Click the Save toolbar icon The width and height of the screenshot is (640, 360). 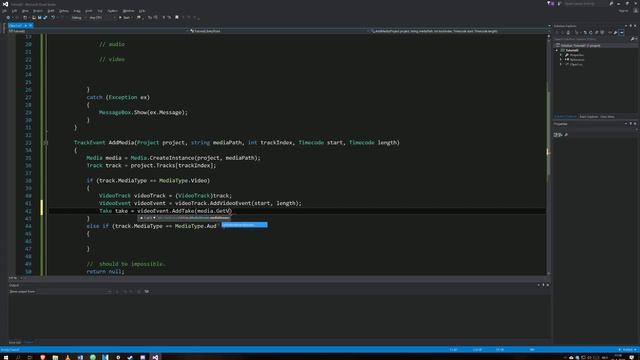point(39,18)
